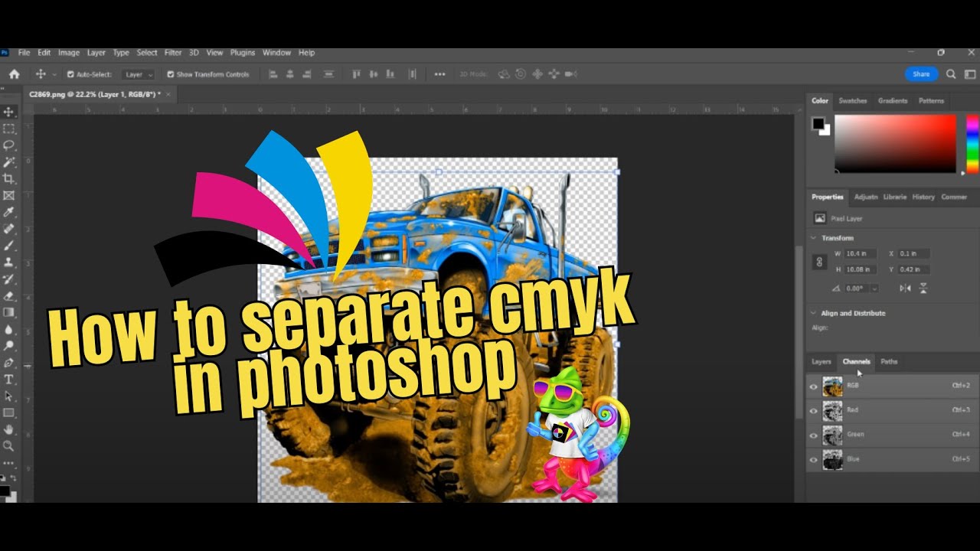Select the Hand tool
The image size is (980, 551).
point(9,429)
